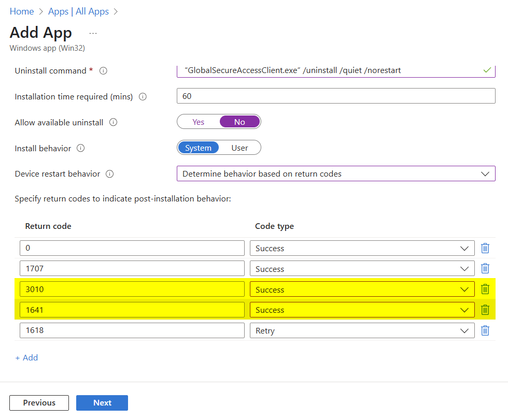The height and width of the screenshot is (420, 508).
Task: Delete the return code 3010 row
Action: (x=485, y=289)
